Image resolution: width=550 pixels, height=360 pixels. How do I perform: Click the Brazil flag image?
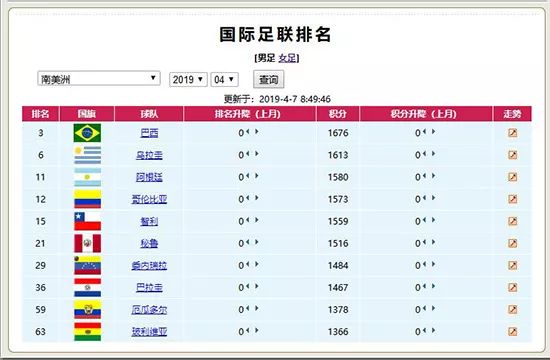pos(87,133)
